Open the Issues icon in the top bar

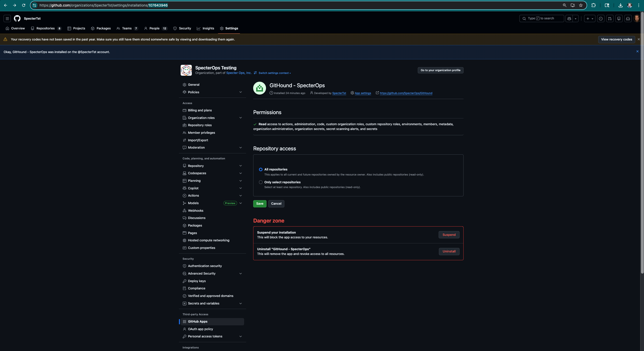(x=601, y=18)
